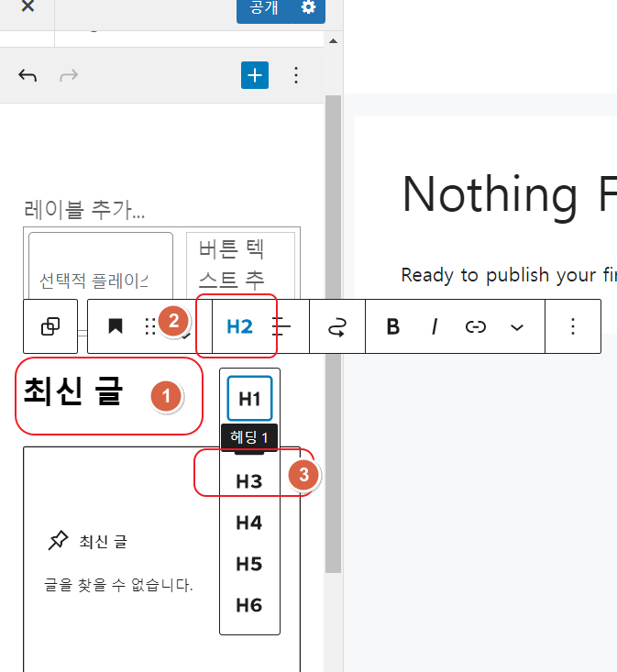The height and width of the screenshot is (672, 617).
Task: Click the undo arrow icon
Action: coord(28,75)
